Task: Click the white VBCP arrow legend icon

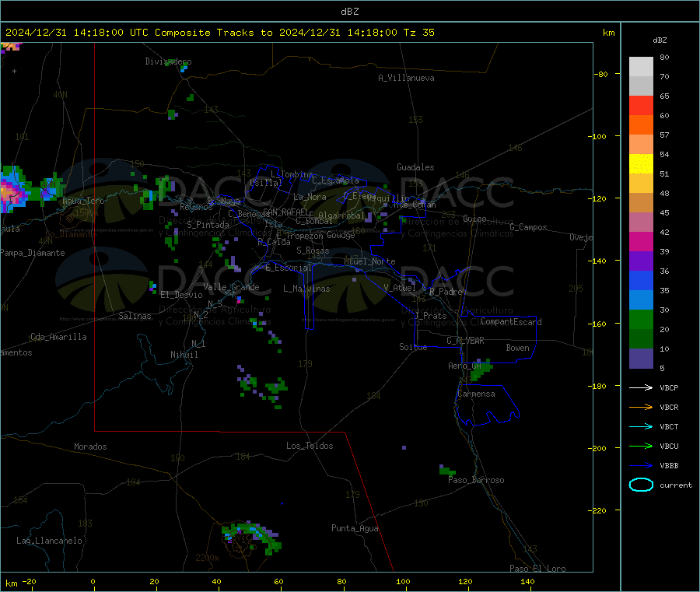Action: 641,387
